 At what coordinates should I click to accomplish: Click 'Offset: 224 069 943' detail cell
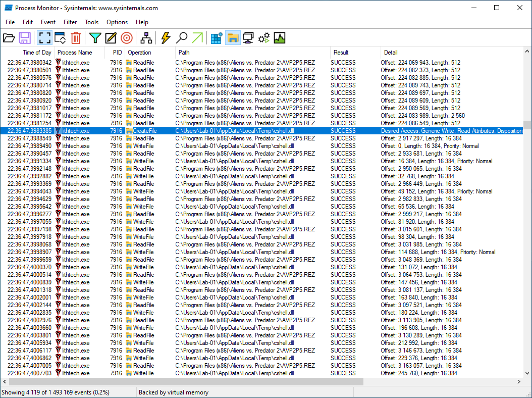[x=420, y=63]
